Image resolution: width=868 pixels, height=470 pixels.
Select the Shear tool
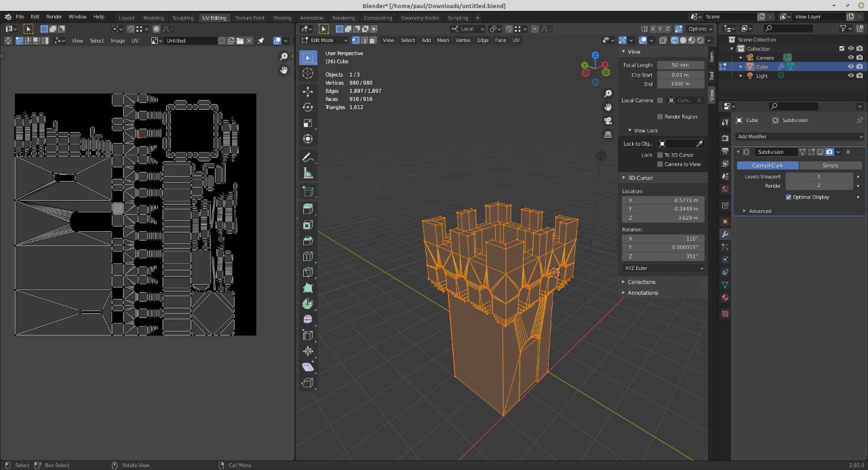[x=308, y=367]
